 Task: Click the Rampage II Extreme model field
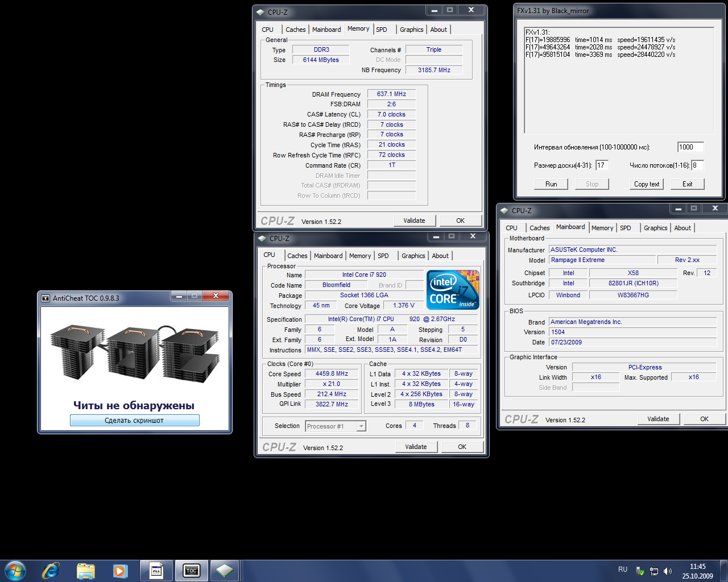click(x=602, y=260)
